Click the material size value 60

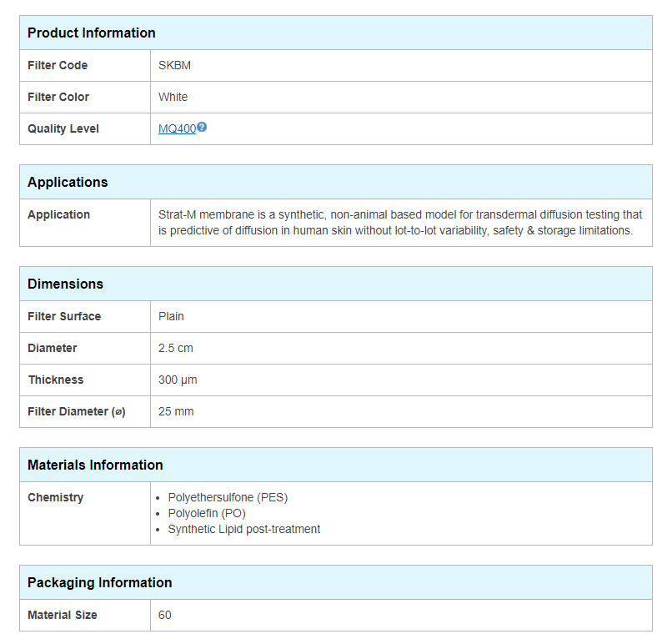coord(165,616)
